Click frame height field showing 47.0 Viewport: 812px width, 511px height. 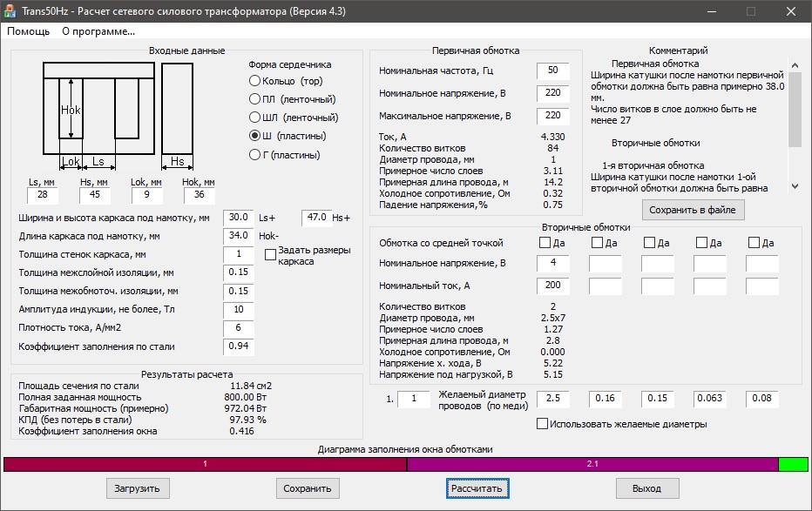317,218
